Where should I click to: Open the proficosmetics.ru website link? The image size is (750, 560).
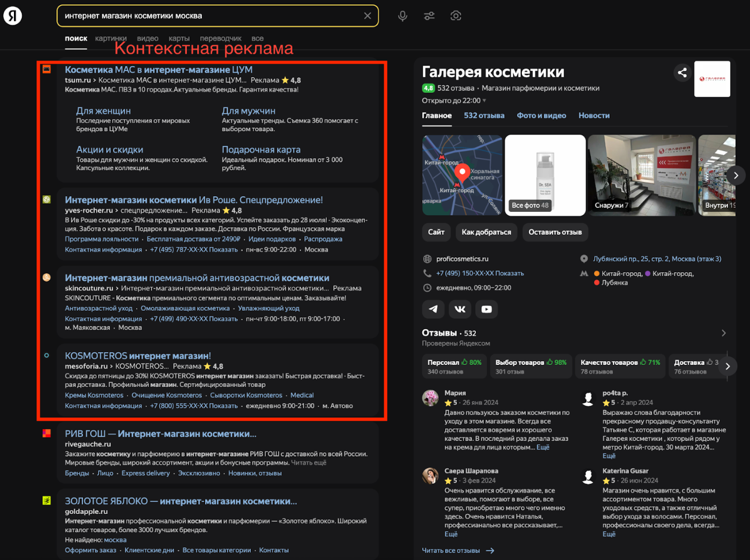[x=462, y=259]
